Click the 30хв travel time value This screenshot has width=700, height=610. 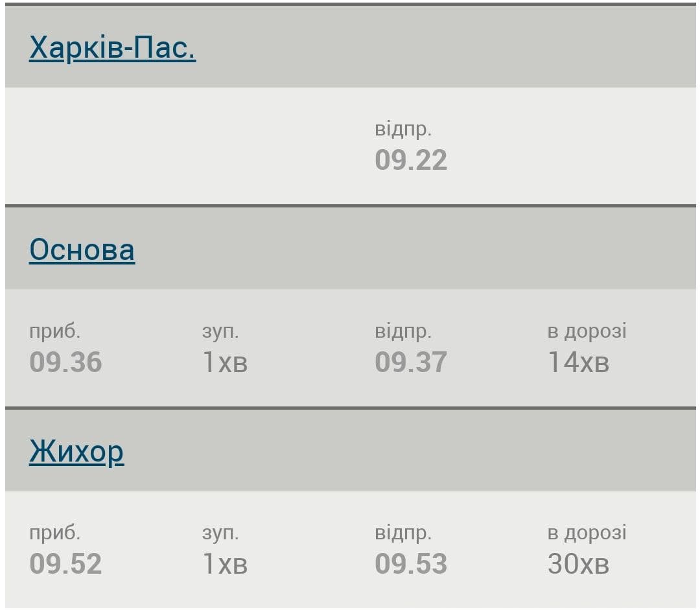pos(578,563)
